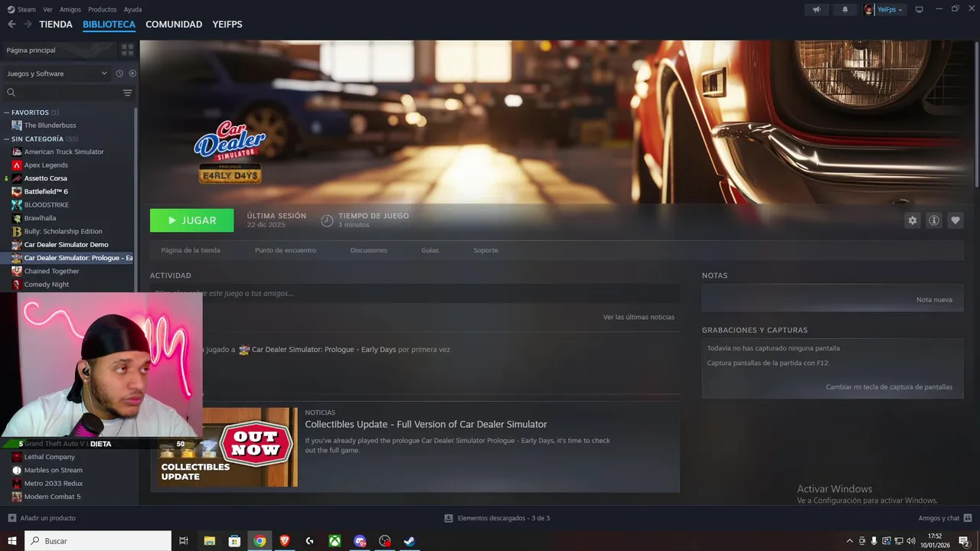Open File Explorer from the taskbar
The height and width of the screenshot is (551, 980).
(x=210, y=541)
